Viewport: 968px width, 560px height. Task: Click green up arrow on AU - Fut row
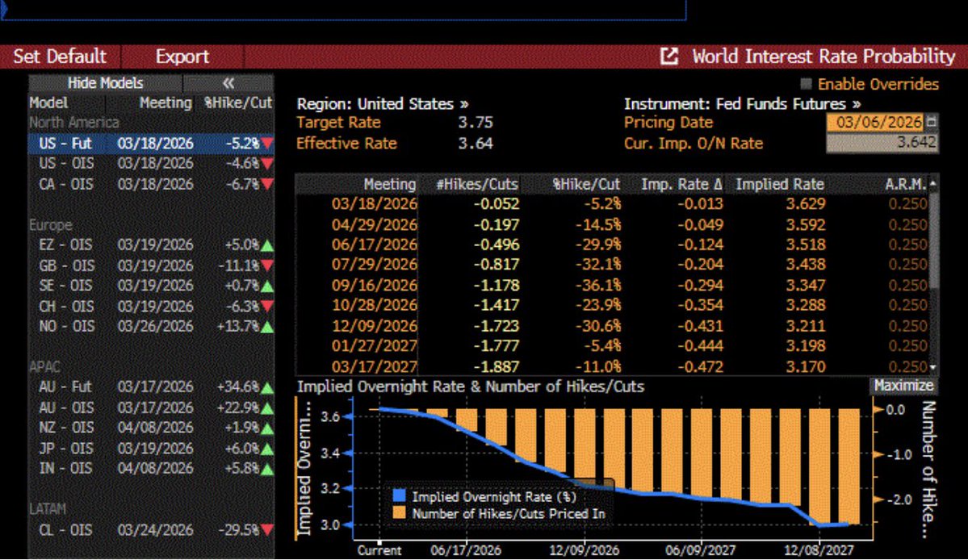pos(267,387)
